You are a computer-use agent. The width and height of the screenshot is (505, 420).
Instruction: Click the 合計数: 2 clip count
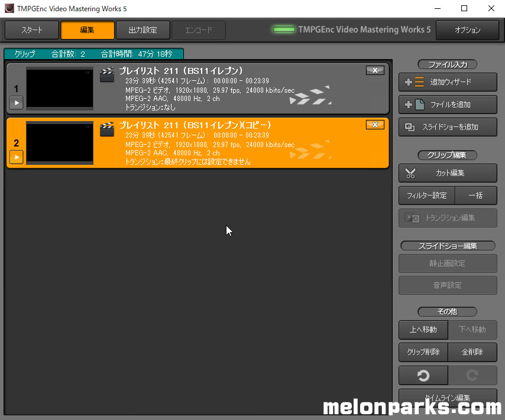tap(68, 54)
